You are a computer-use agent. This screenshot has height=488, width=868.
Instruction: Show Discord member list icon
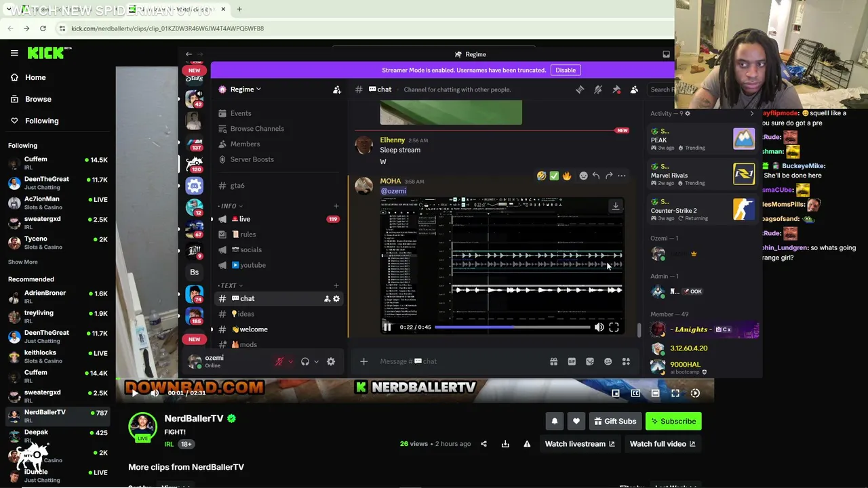click(x=634, y=89)
